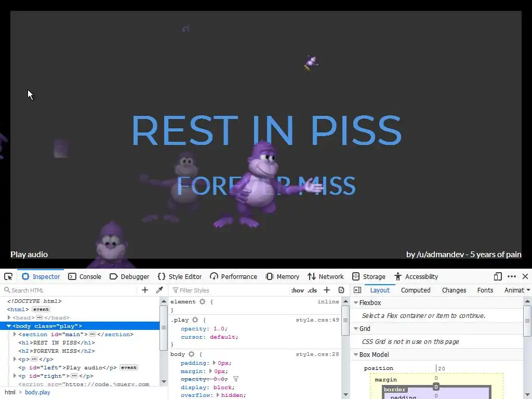Select the Animations sidebar tab

(x=514, y=290)
